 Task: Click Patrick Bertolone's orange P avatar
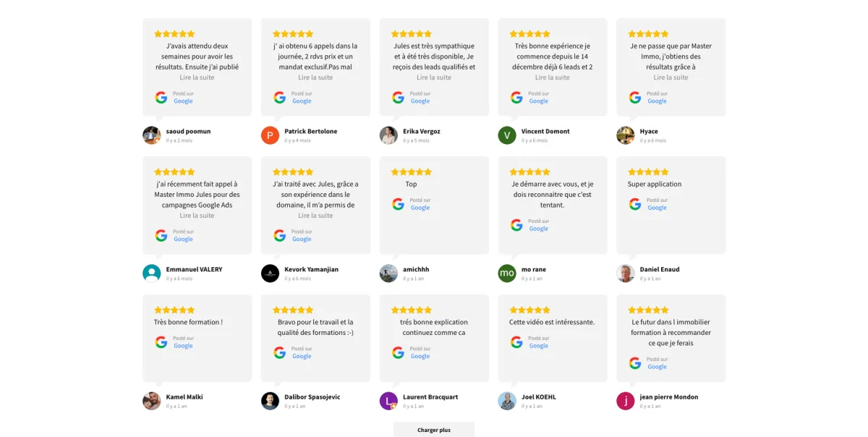click(270, 135)
